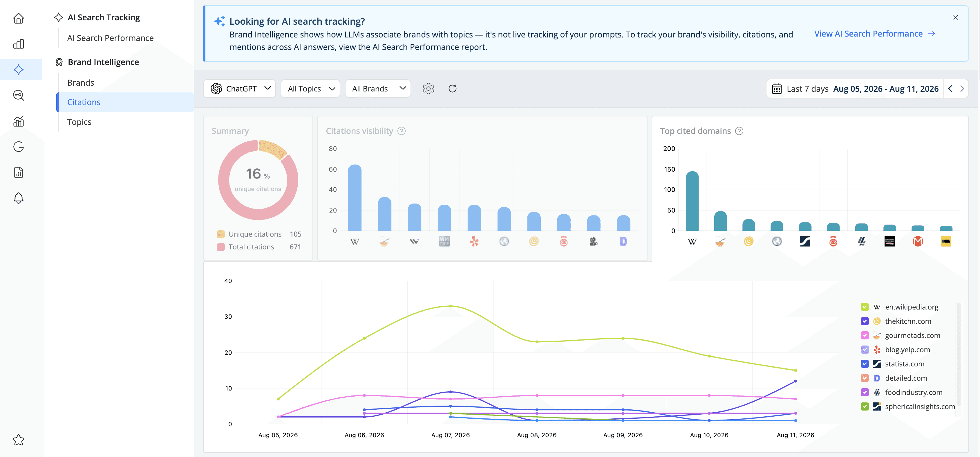Toggle the en.wikipedia.org legend checkbox

point(864,307)
